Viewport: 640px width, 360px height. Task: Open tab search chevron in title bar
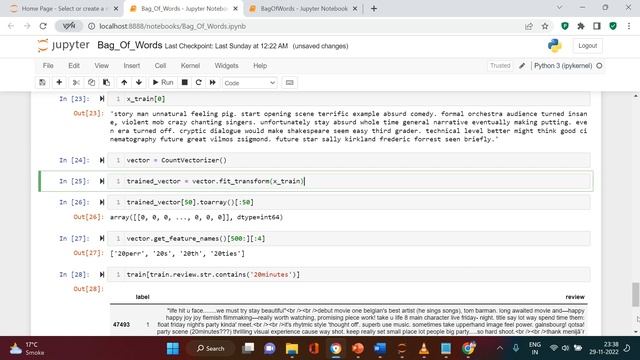(560, 7)
